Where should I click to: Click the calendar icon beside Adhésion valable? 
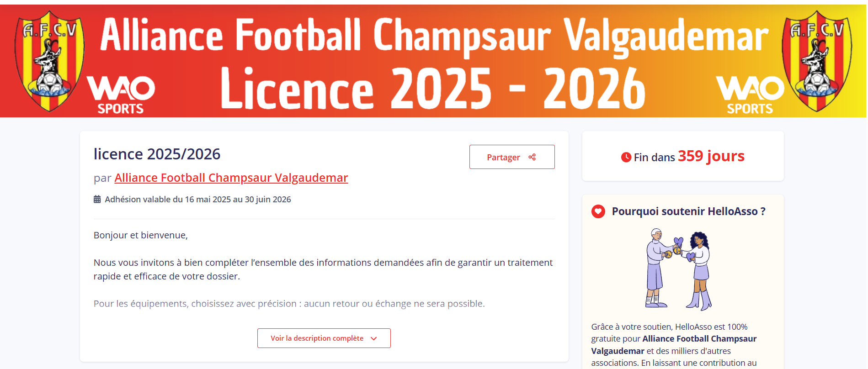click(97, 199)
